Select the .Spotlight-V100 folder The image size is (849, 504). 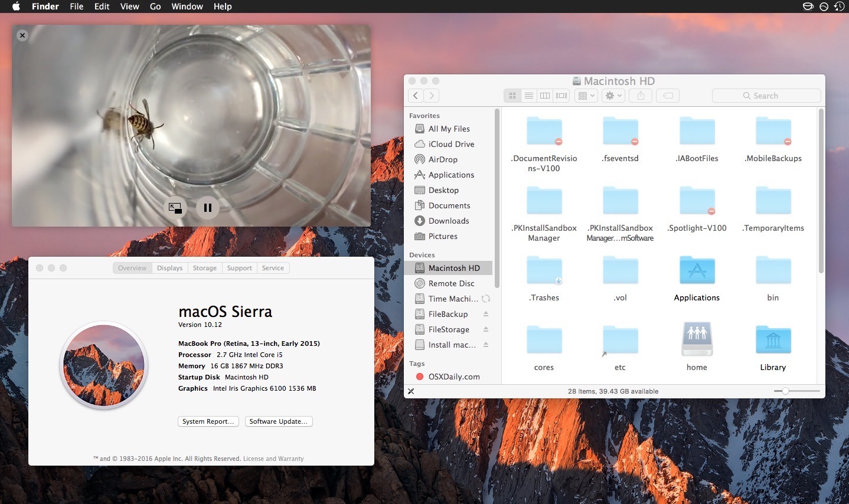pos(697,201)
